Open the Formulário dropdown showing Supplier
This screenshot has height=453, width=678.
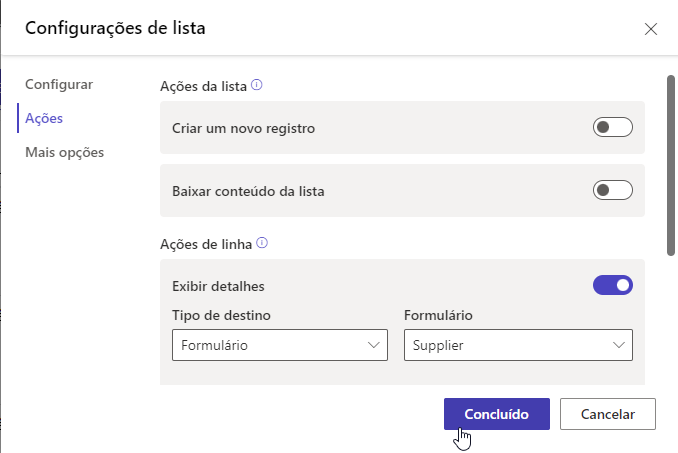[x=518, y=345]
